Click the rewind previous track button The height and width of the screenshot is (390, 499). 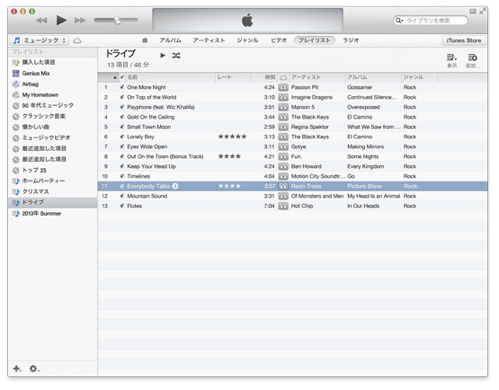click(42, 21)
